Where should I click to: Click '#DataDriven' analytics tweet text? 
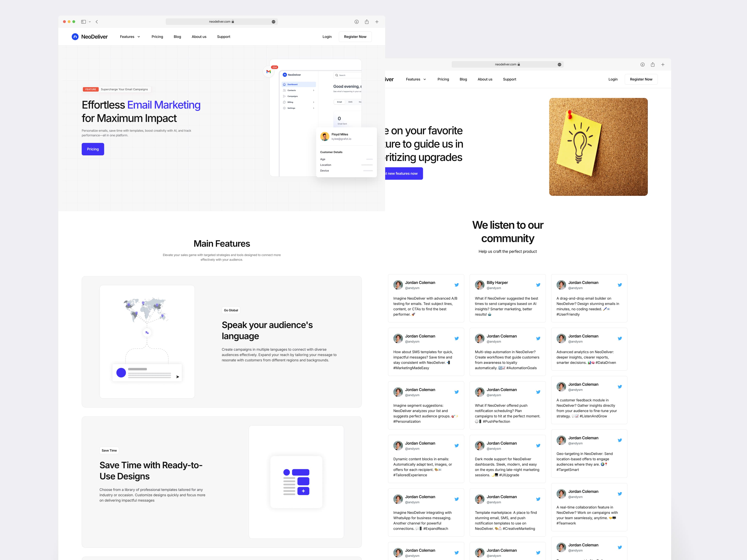tap(606, 362)
